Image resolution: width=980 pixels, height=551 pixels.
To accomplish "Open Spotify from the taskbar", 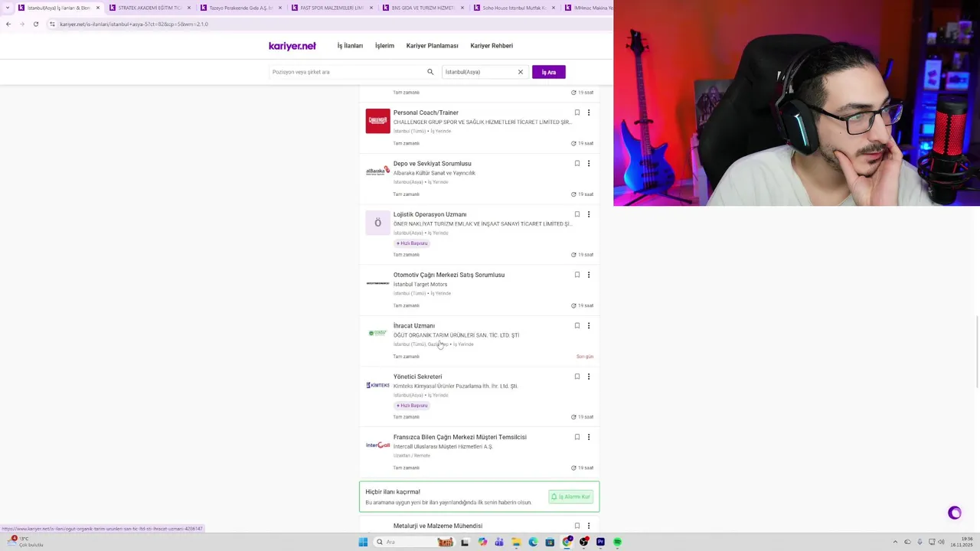I will pos(617,542).
